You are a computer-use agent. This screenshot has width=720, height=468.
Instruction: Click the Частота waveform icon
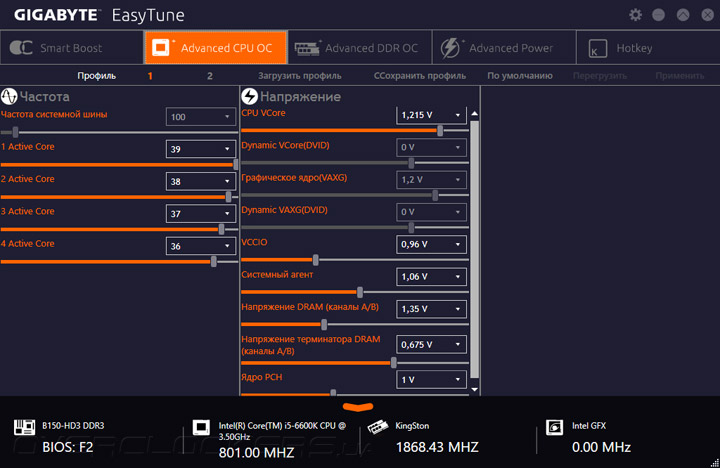pos(9,96)
